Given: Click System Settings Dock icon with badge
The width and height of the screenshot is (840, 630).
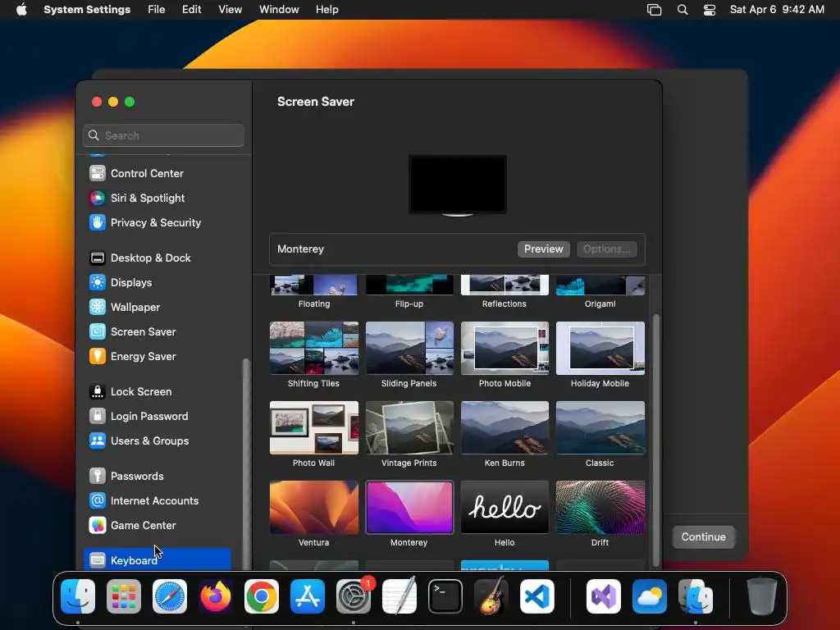Looking at the screenshot, I should [x=354, y=596].
